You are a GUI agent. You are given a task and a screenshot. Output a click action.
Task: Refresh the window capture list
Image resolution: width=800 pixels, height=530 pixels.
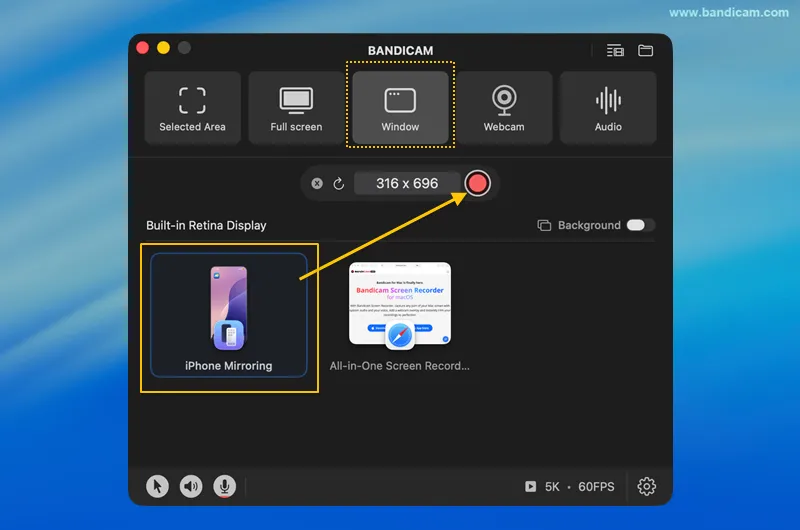(339, 183)
